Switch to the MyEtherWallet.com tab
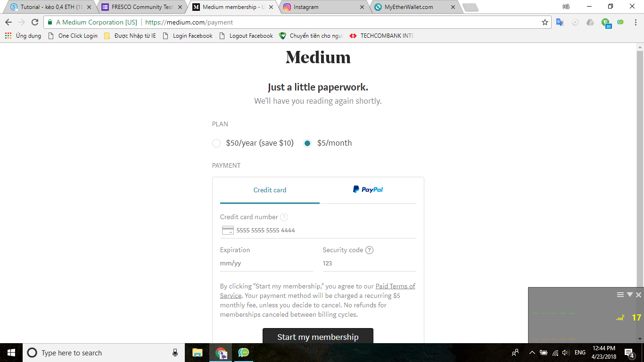The image size is (644, 362). (x=415, y=7)
